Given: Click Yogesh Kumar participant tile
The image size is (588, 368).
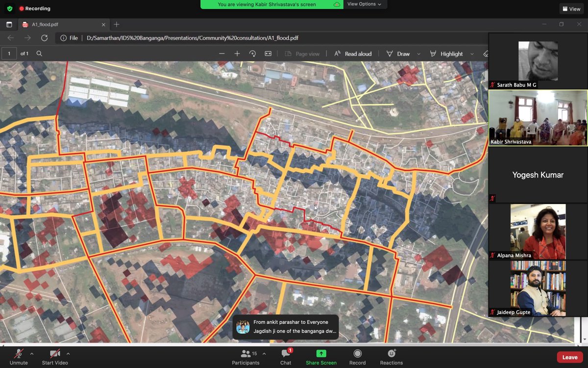Looking at the screenshot, I should coord(538,175).
